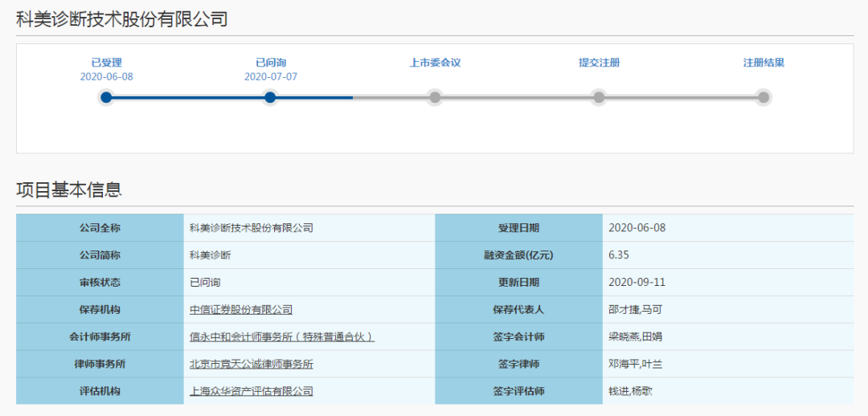Open the 信永中和会计师事务所 link
868x416 pixels.
coord(282,336)
